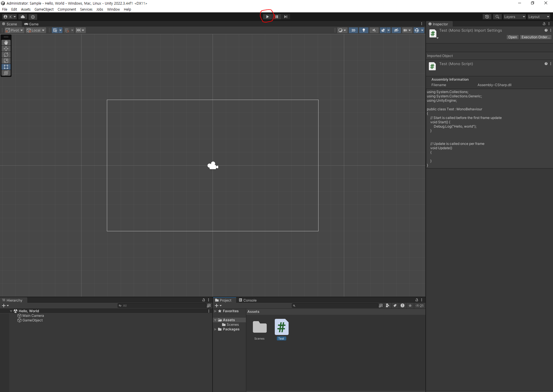Toggle scene audio mute
Viewport: 553px width, 392px height.
point(374,30)
